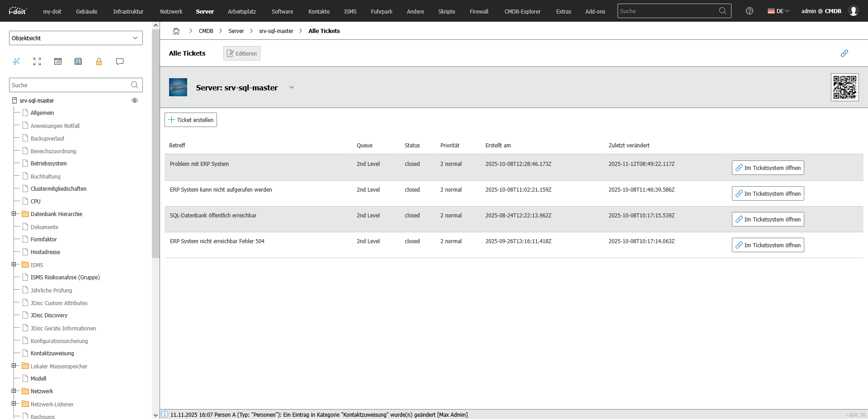Open the Objektsicht dropdown
868x419 pixels.
(75, 38)
